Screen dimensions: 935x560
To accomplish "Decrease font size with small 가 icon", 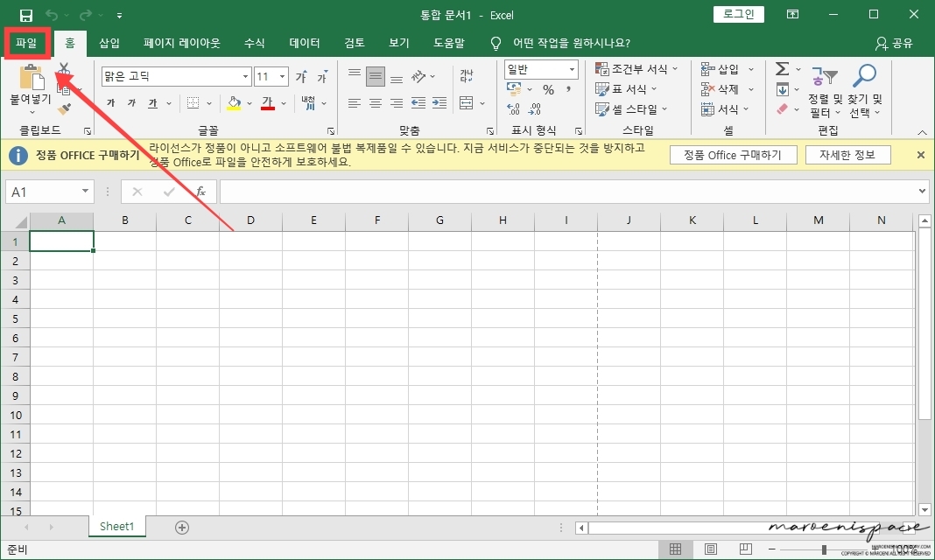I will point(322,76).
